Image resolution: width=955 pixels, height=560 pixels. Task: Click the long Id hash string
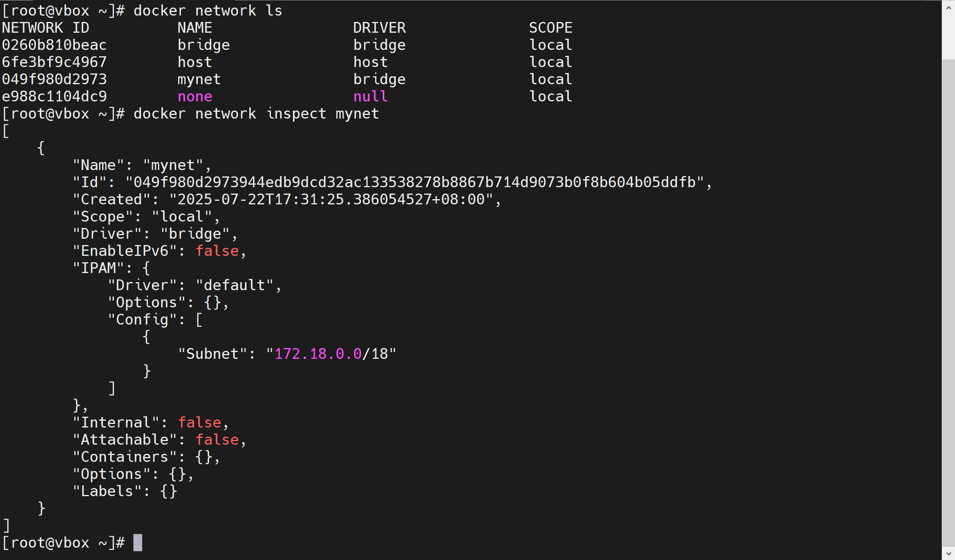414,182
